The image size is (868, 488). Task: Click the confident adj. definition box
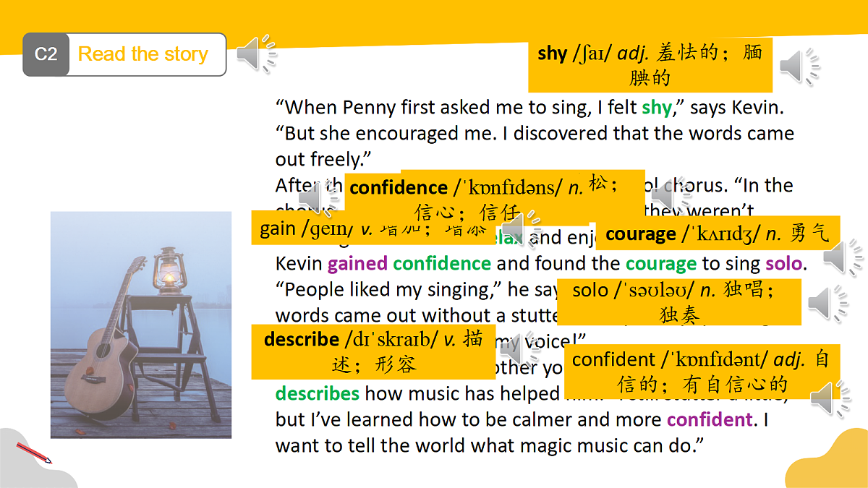click(701, 372)
